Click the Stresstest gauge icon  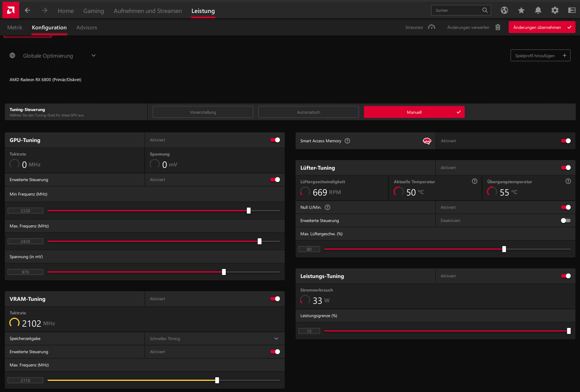(431, 27)
